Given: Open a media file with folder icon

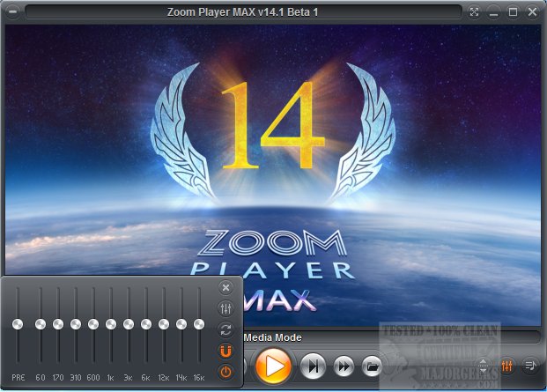Looking at the screenshot, I should pyautogui.click(x=372, y=365).
